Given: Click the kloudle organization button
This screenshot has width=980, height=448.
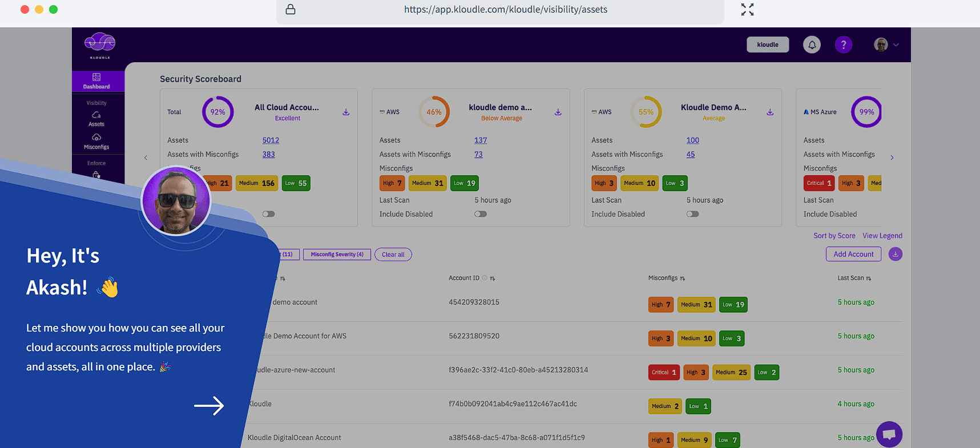Looking at the screenshot, I should [x=768, y=45].
